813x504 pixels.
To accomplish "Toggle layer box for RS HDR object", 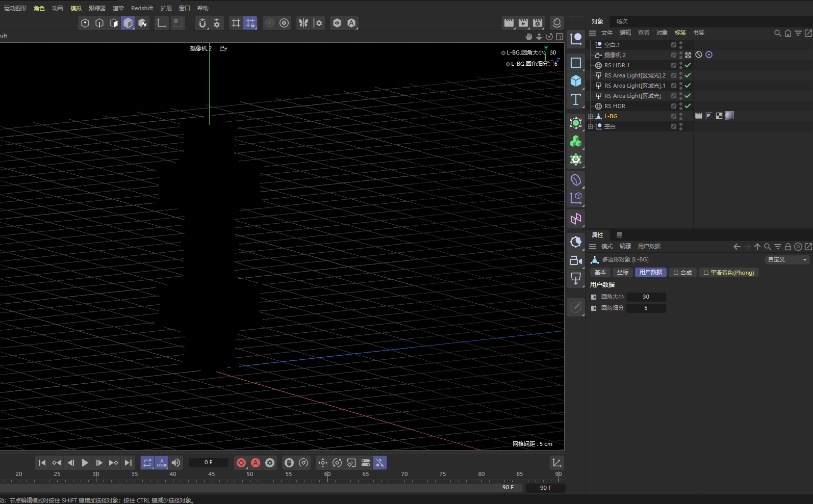I will point(674,106).
